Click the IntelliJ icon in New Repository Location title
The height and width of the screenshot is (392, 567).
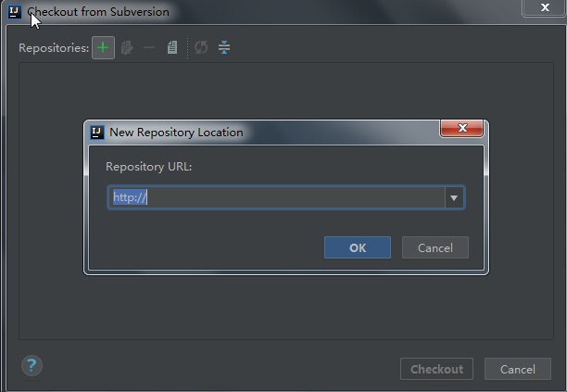[97, 133]
